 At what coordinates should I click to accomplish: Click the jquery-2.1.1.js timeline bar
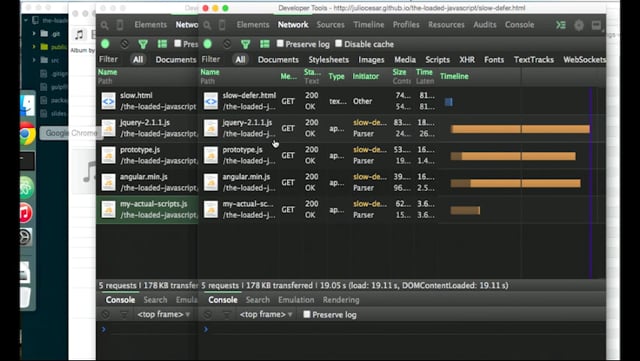click(x=520, y=129)
